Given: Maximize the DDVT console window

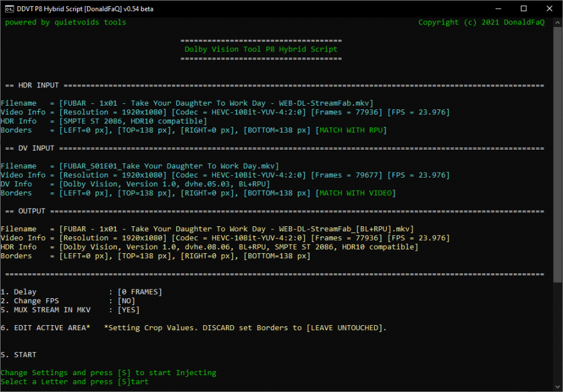Looking at the screenshot, I should pos(524,8).
